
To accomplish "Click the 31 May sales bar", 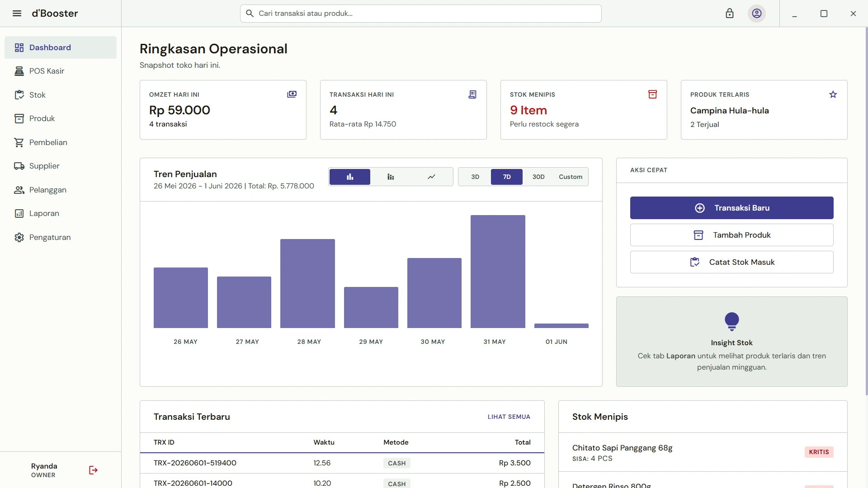I will (498, 272).
